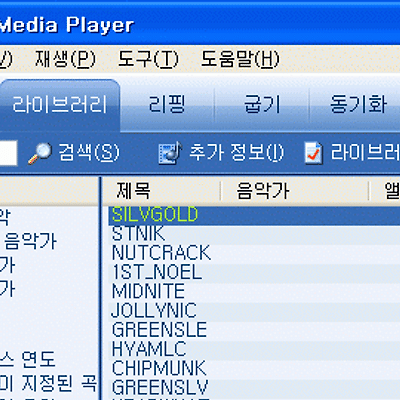
Task: Switch to the 동기화 tab
Action: (358, 104)
